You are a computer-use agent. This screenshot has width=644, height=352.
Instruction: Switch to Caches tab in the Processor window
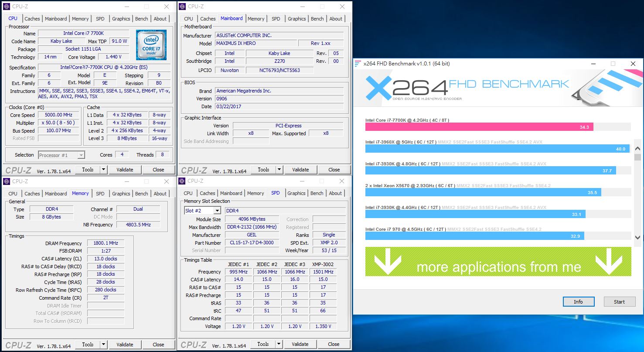32,19
